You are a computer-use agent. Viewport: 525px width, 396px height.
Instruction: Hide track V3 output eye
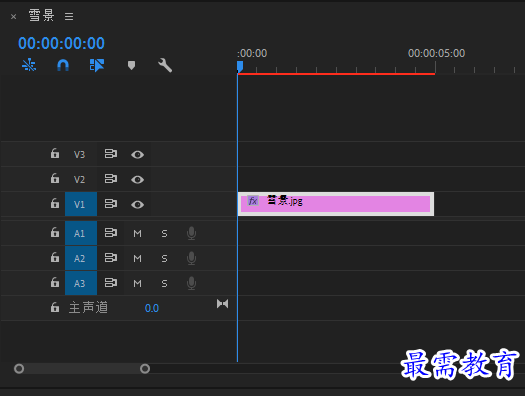pyautogui.click(x=137, y=155)
